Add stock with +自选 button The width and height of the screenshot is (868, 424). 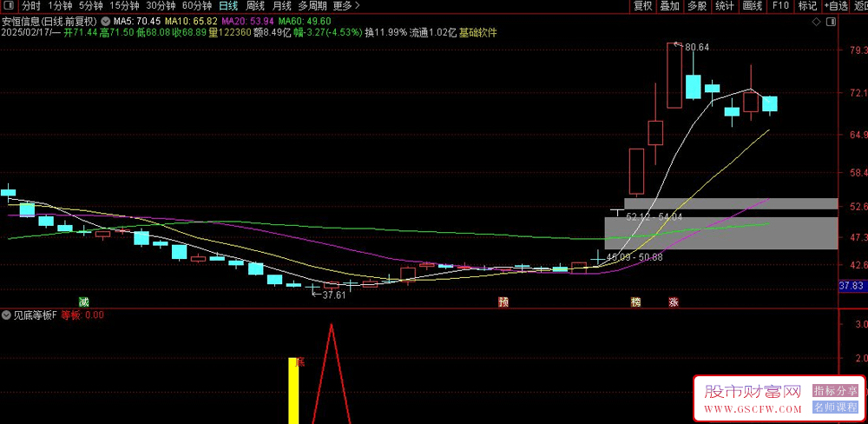click(835, 6)
